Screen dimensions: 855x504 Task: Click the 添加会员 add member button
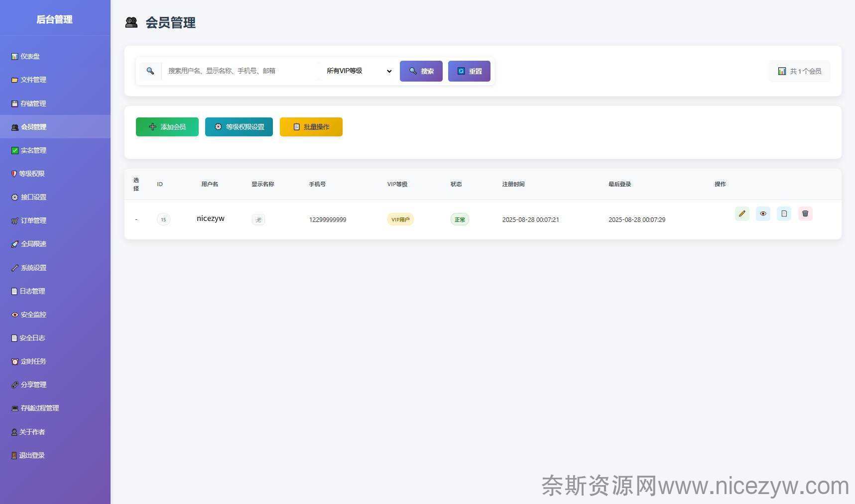pos(167,127)
